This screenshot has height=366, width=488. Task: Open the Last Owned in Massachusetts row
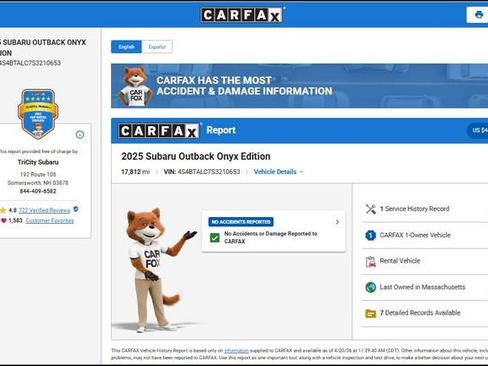(425, 287)
